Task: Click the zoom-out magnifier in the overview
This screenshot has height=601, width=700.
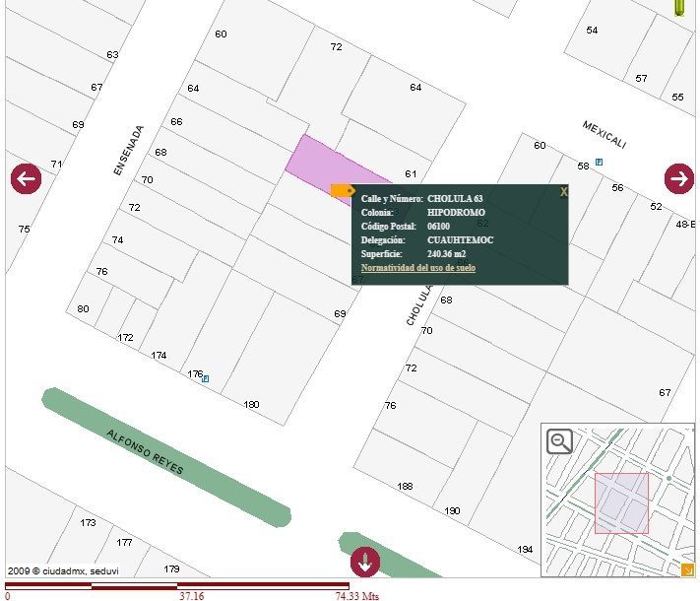Action: click(560, 442)
